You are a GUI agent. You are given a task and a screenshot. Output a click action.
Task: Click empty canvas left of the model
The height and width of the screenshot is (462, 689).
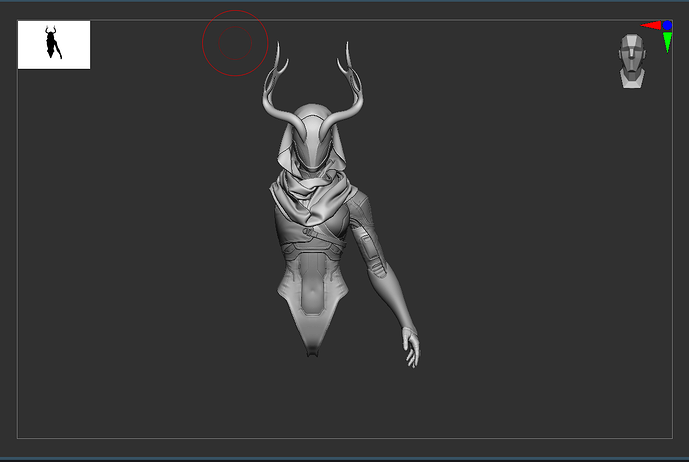click(x=130, y=250)
